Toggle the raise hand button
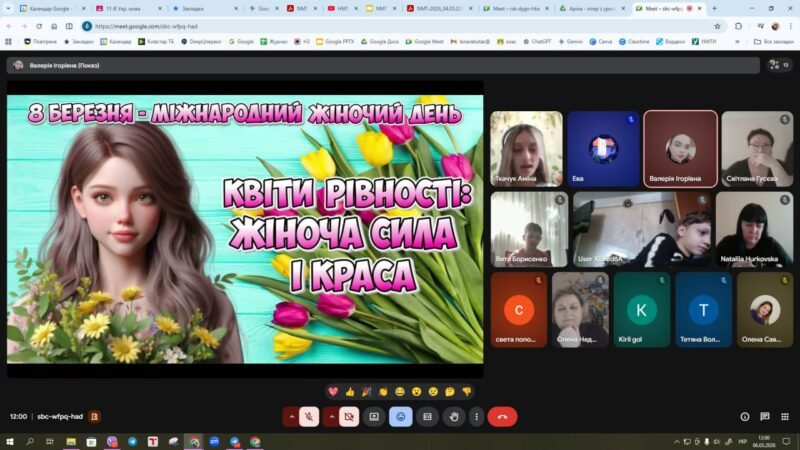The height and width of the screenshot is (450, 800). pyautogui.click(x=454, y=416)
